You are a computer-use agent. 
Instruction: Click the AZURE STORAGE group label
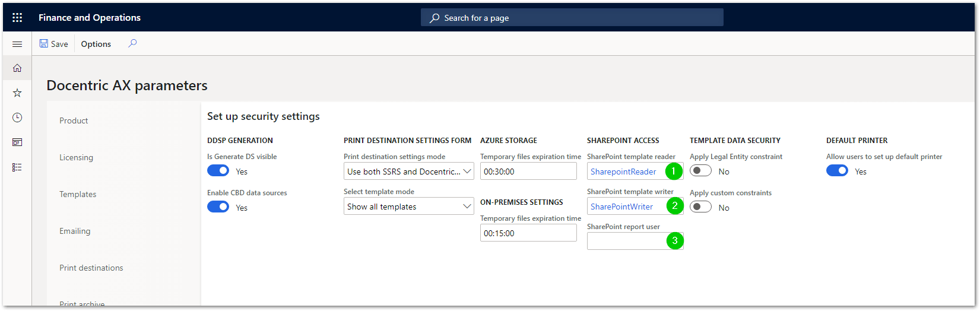pyautogui.click(x=509, y=141)
